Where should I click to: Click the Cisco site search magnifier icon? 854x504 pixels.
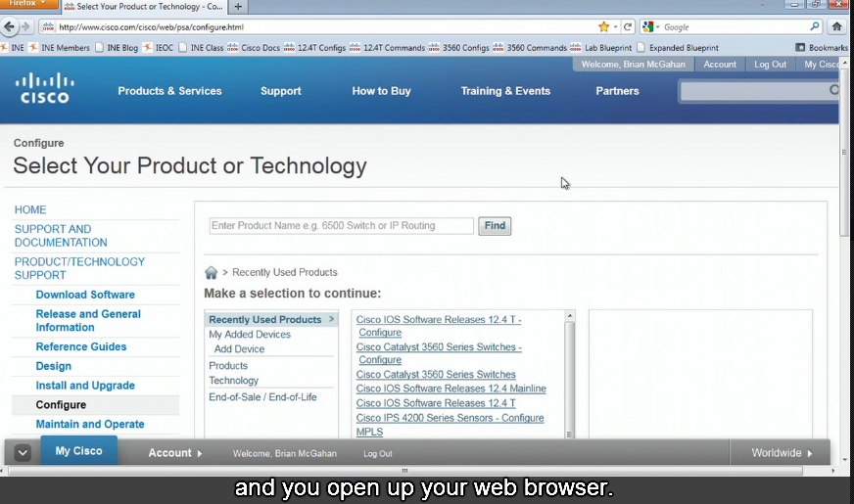(x=833, y=90)
